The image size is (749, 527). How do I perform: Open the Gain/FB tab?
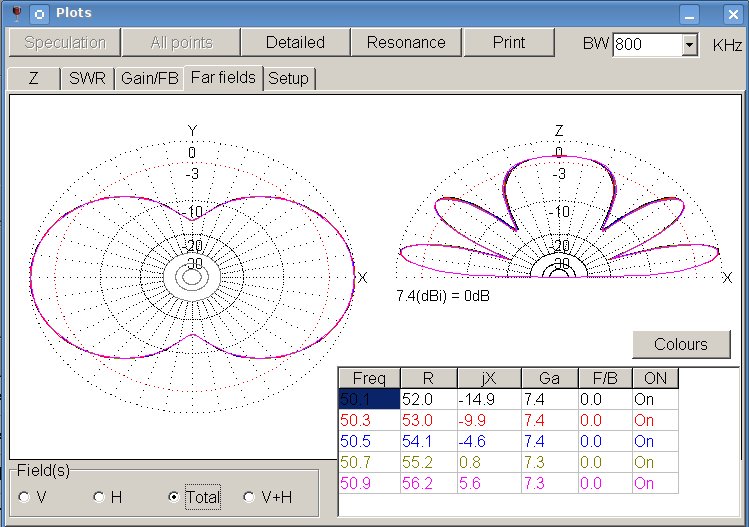tap(150, 78)
